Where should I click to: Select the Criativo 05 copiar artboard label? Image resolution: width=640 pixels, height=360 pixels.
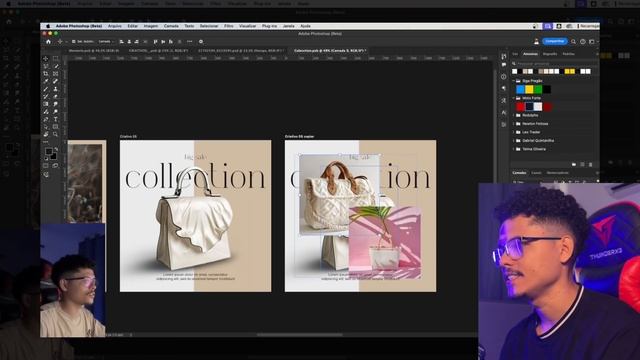coord(300,136)
